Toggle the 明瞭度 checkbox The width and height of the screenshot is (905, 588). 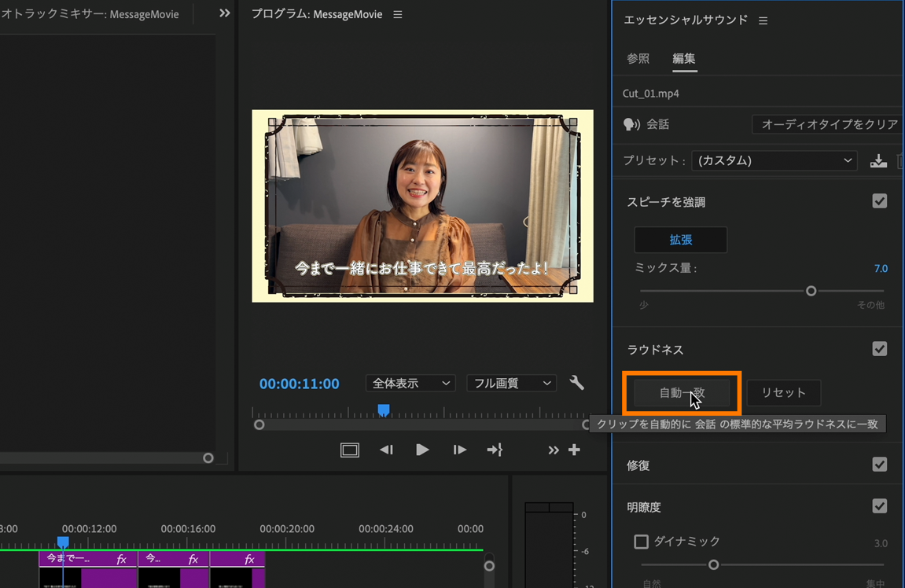pyautogui.click(x=880, y=505)
